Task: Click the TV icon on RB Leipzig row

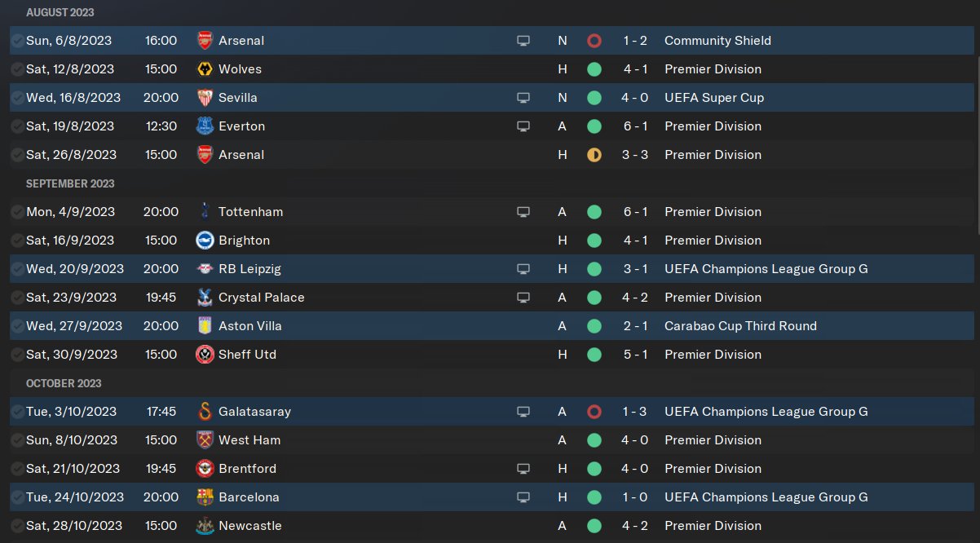Action: 523,269
